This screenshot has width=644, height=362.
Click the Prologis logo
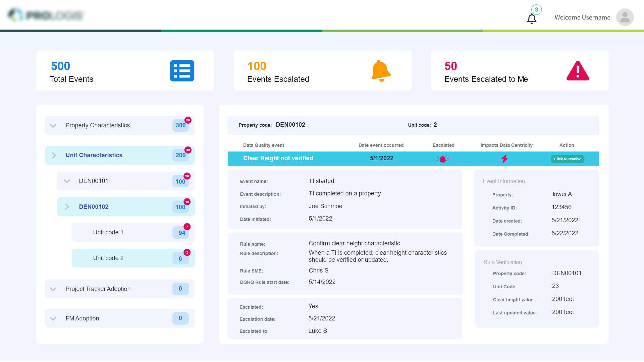pyautogui.click(x=46, y=15)
